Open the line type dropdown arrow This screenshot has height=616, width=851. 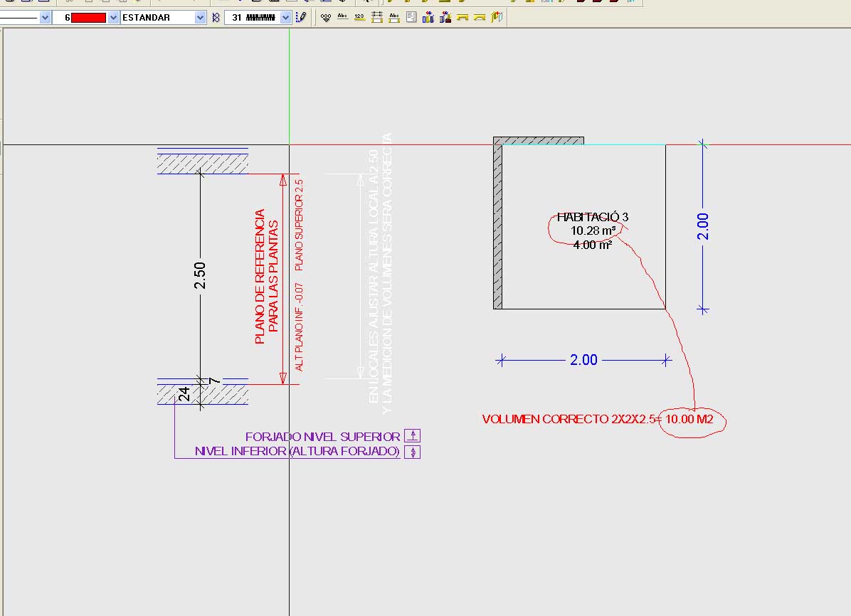45,18
